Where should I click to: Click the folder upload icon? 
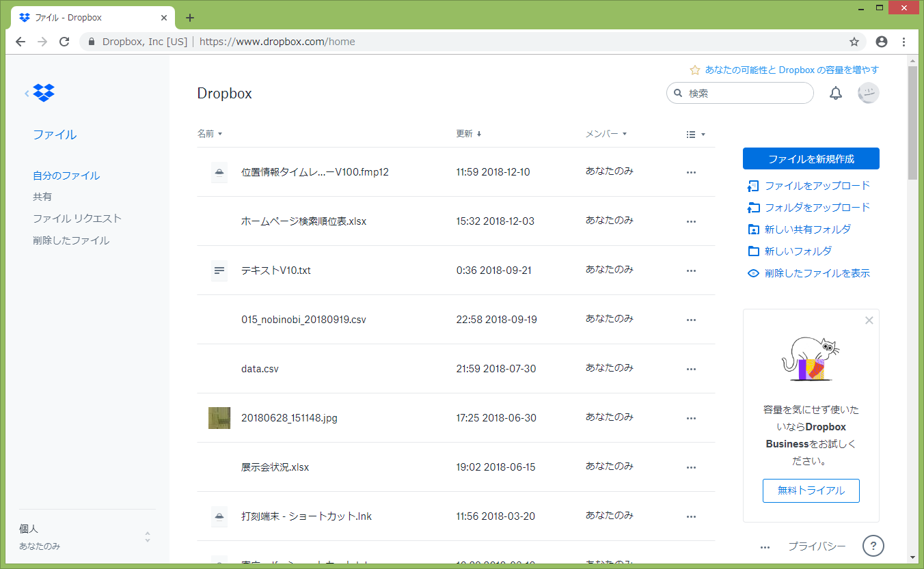coord(753,208)
